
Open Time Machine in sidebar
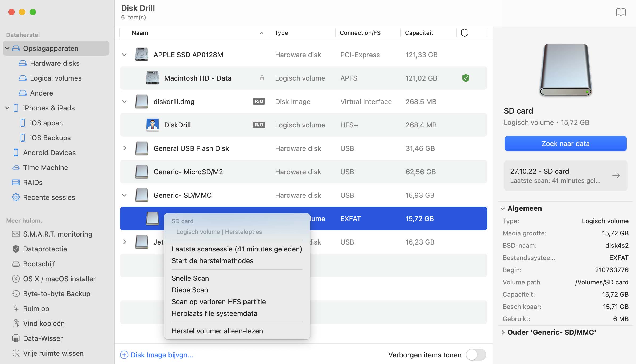[45, 167]
